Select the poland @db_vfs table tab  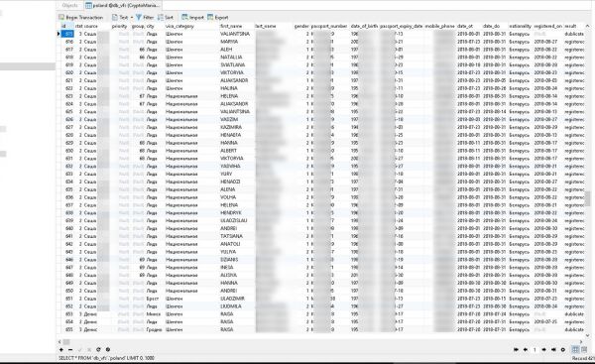(123, 5)
